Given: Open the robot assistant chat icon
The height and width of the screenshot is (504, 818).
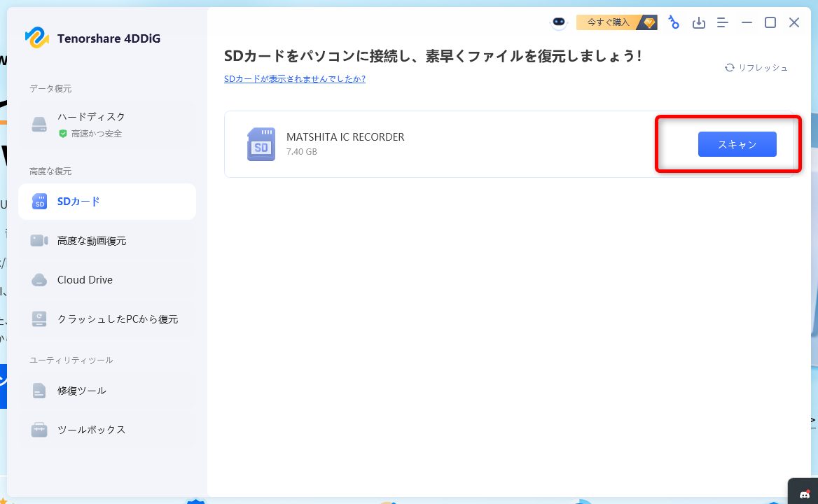Looking at the screenshot, I should (x=558, y=22).
